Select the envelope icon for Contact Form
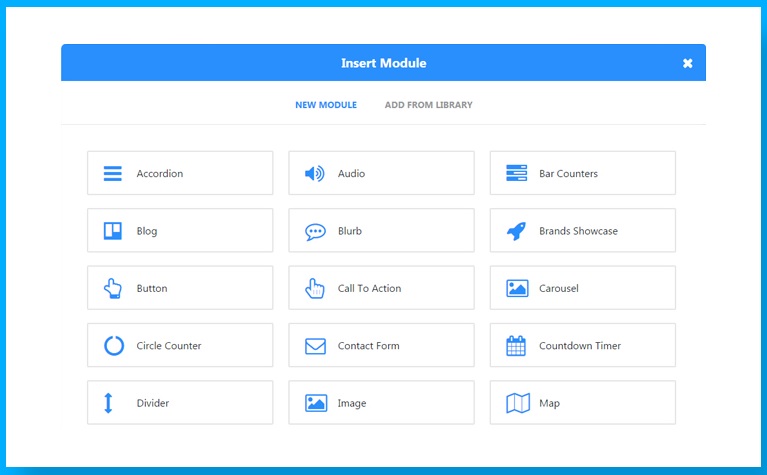This screenshot has width=767, height=475. coord(315,346)
